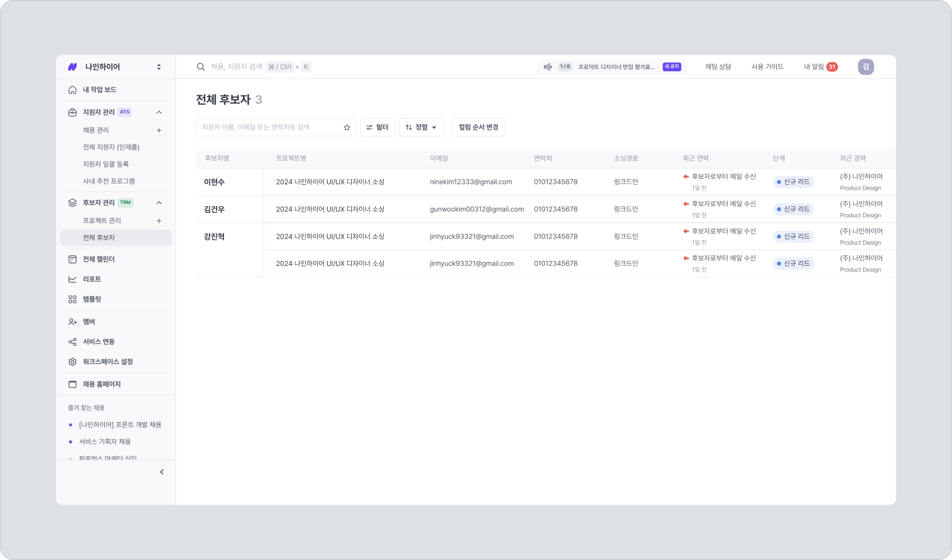Click 신규 리드 stage badge in 이현수 row
952x560 pixels.
click(794, 182)
